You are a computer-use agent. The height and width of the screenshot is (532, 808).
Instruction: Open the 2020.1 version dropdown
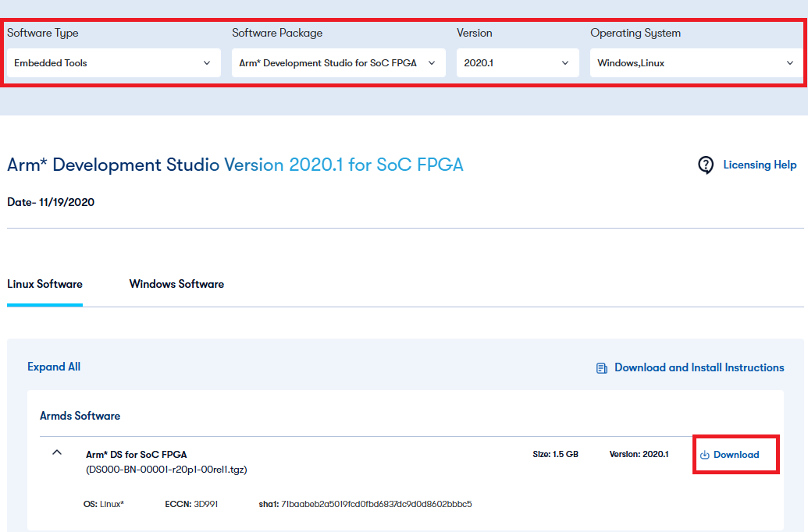[517, 63]
